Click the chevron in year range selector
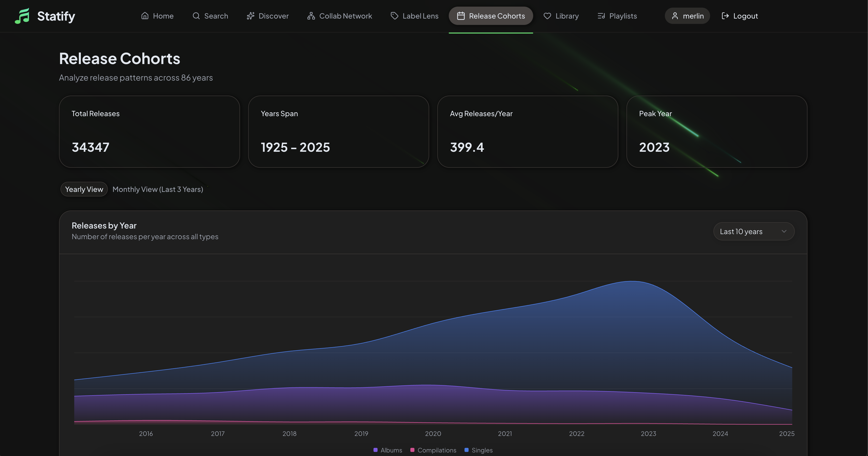This screenshot has height=456, width=868. (x=784, y=231)
